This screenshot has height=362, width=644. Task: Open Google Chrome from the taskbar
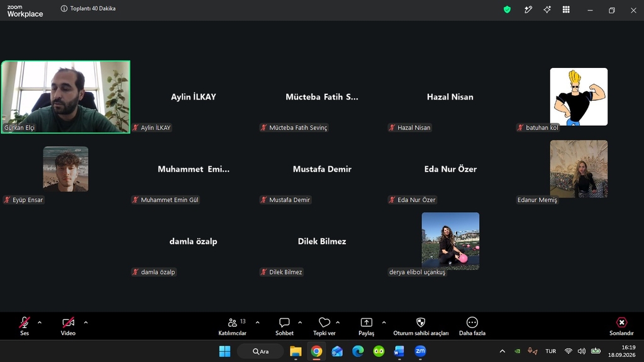(x=316, y=351)
